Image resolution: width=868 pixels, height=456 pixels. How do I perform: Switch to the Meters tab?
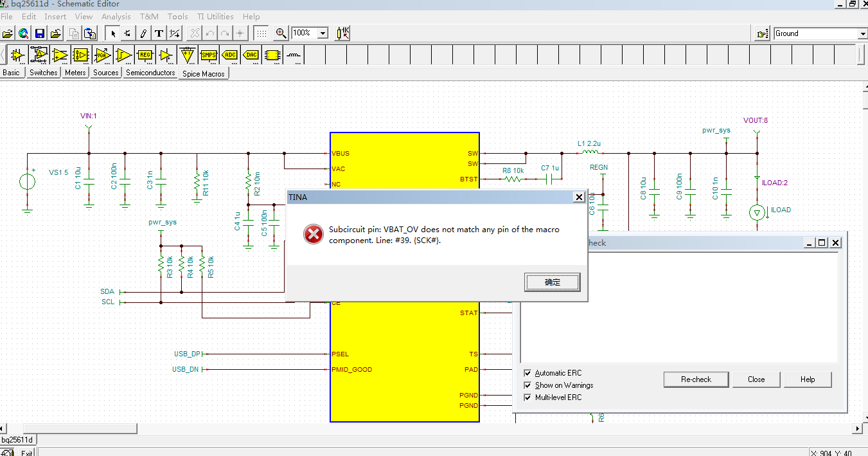[x=75, y=73]
